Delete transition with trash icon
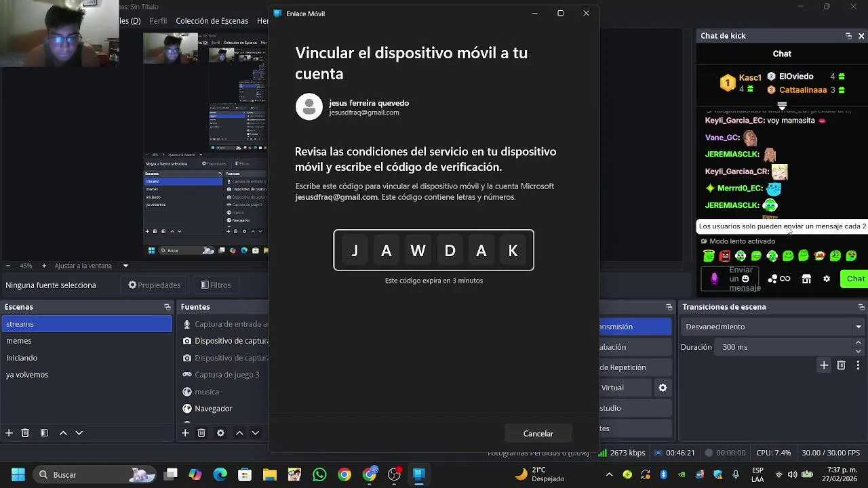The width and height of the screenshot is (868, 488). (842, 365)
